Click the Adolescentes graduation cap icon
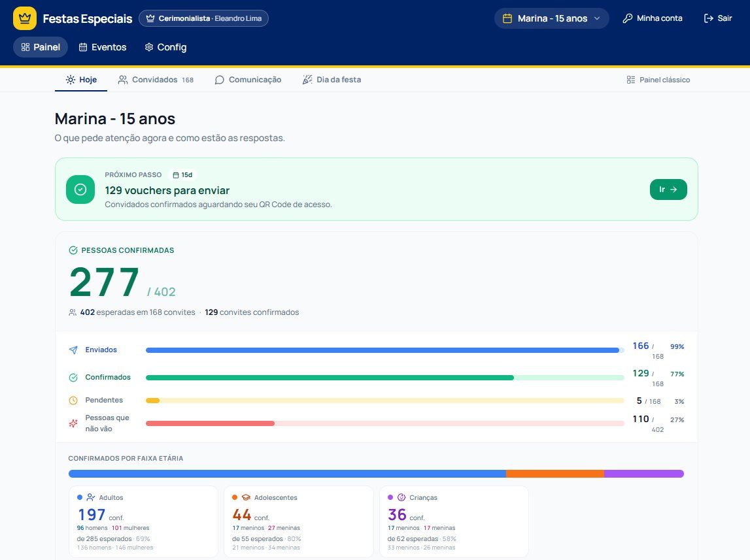Viewport: 750px width, 560px height. [246, 497]
